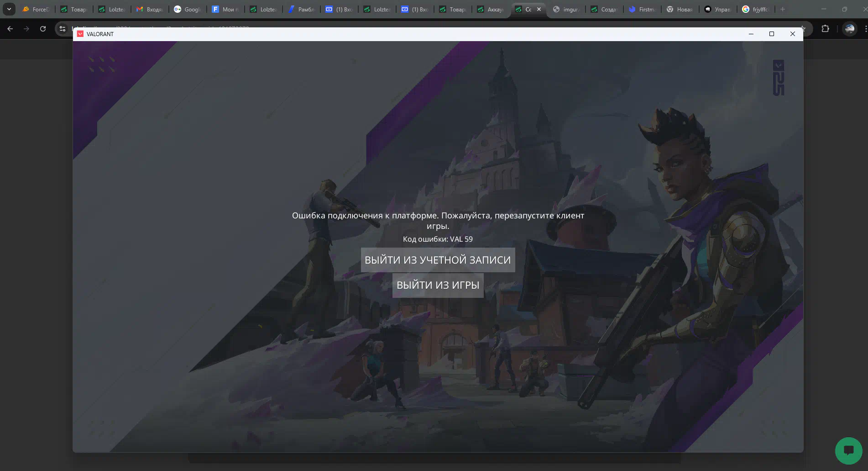This screenshot has width=868, height=471.
Task: Switch to the ForceD browser tab
Action: (x=36, y=9)
